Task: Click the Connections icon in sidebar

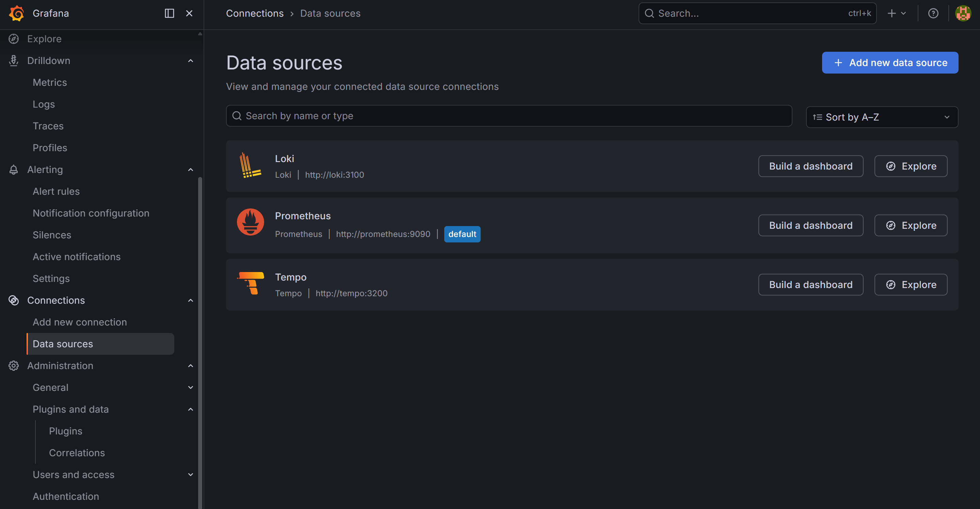Action: point(14,300)
